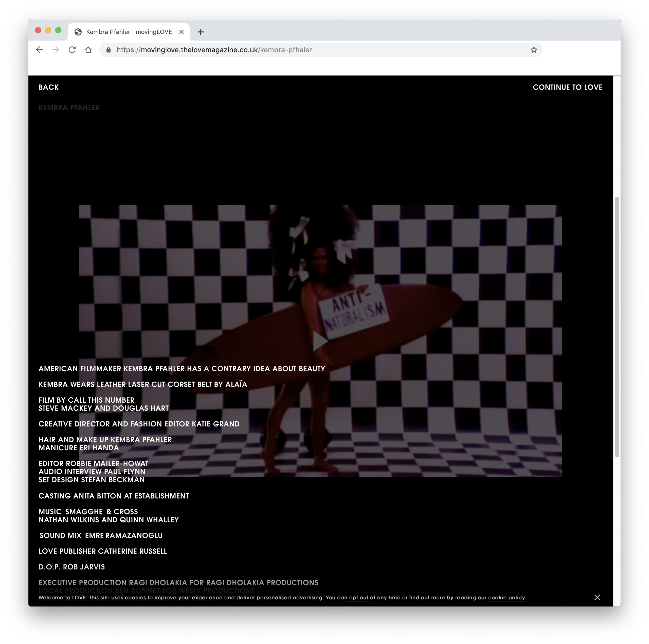649x644 pixels.
Task: Click the BACK link
Action: [x=48, y=87]
